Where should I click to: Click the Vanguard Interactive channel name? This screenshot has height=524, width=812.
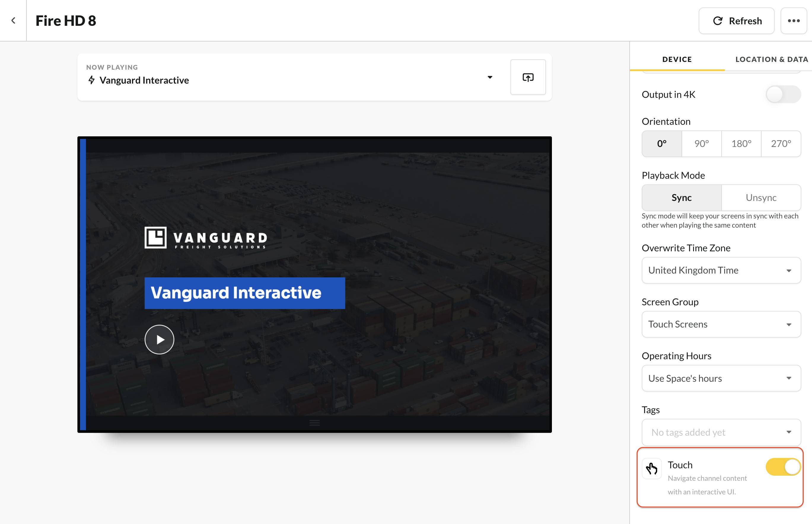144,80
